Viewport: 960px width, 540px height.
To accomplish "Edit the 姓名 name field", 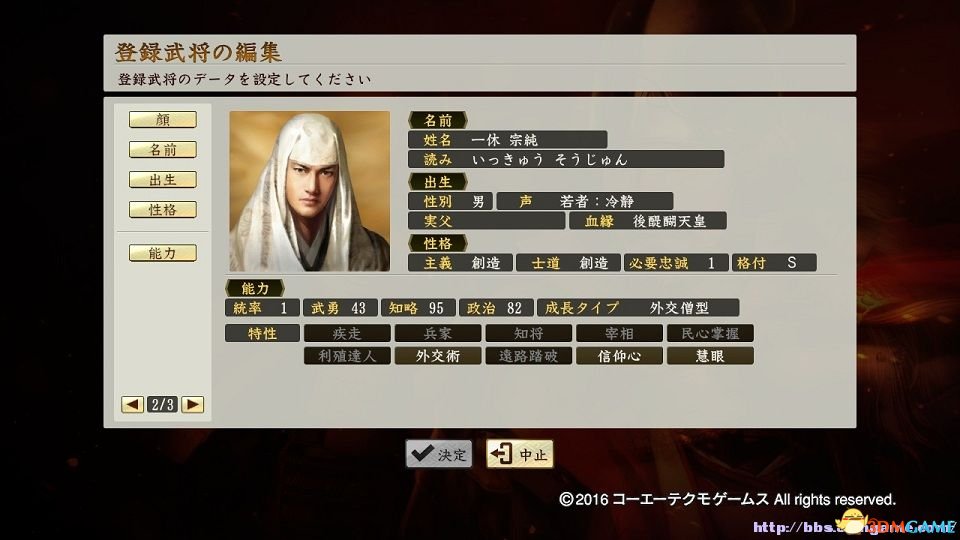I will coord(508,140).
